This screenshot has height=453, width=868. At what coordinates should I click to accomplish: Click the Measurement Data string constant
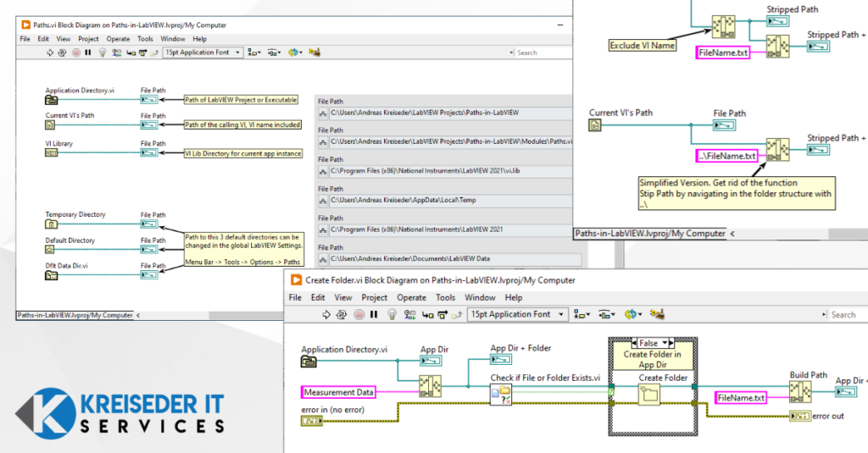click(x=338, y=392)
